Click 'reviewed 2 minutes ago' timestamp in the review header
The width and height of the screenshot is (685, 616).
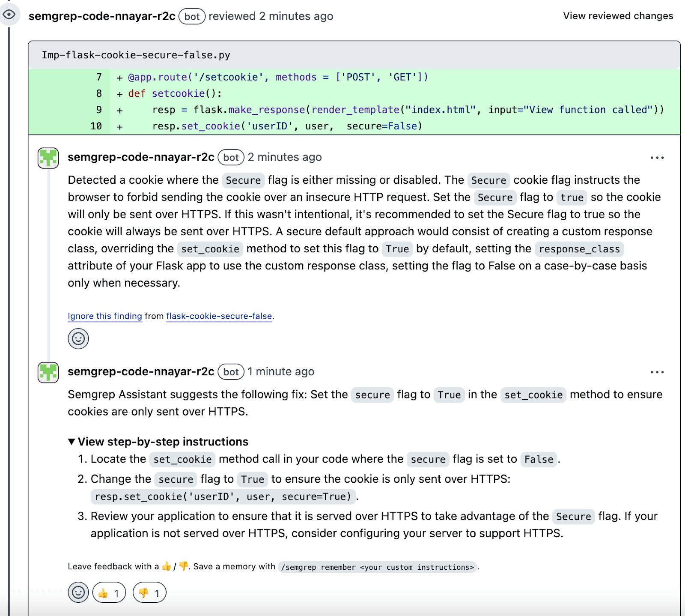tap(271, 16)
